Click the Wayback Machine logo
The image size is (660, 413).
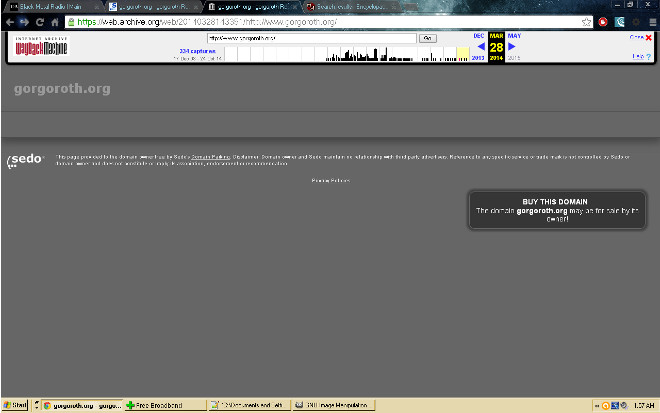pyautogui.click(x=41, y=46)
